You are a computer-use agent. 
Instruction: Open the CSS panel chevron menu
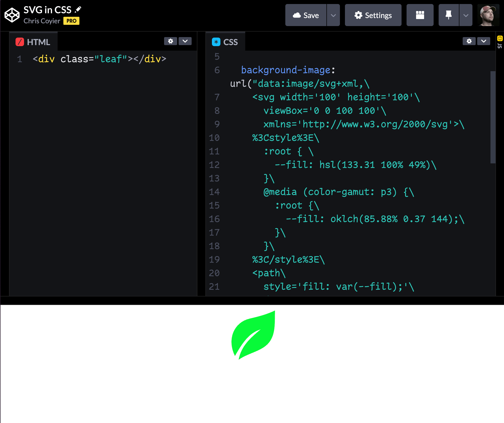pos(483,41)
